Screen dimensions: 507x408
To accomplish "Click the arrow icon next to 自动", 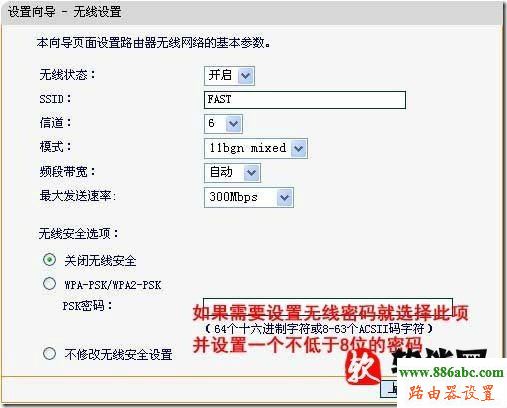I will (x=251, y=173).
